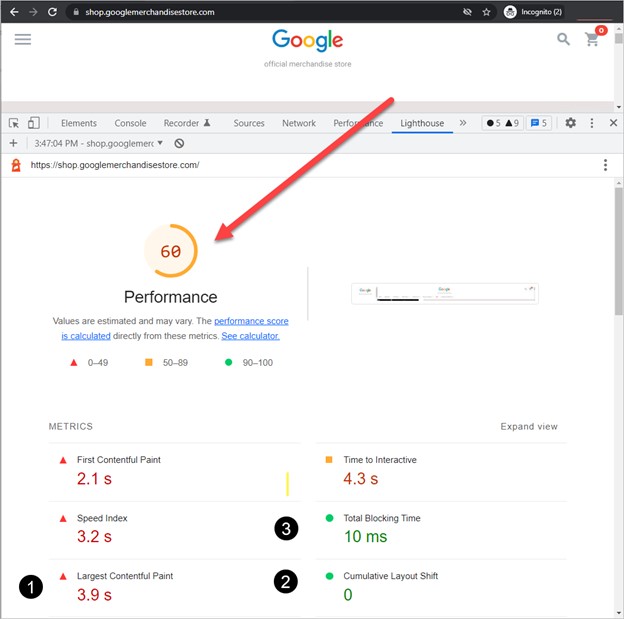Click the padlock site info icon
The height and width of the screenshot is (619, 624).
[76, 12]
